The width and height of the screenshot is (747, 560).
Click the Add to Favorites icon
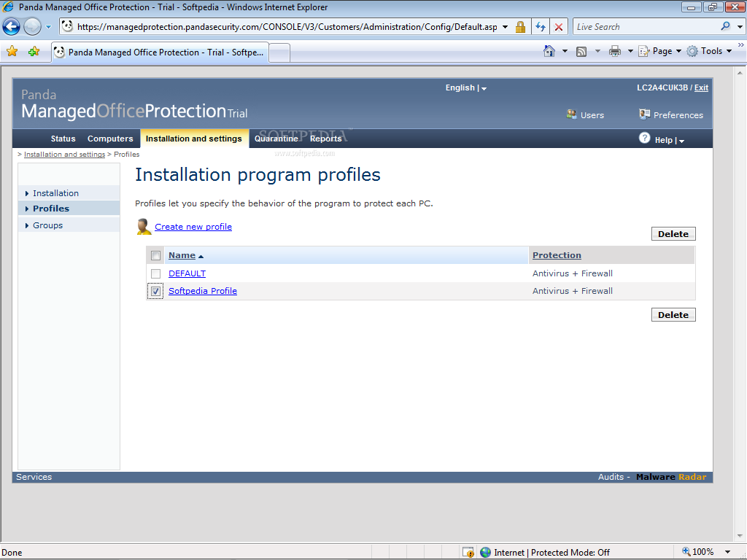point(34,52)
